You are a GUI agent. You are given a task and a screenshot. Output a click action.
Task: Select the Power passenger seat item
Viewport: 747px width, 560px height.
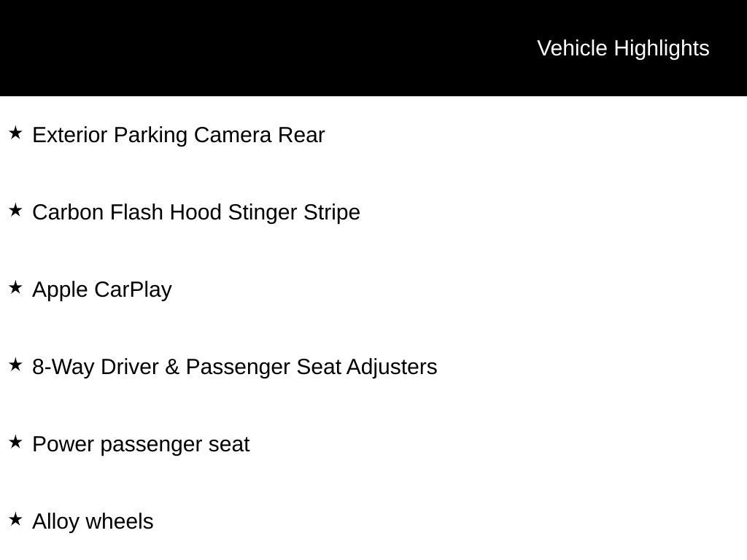point(141,444)
